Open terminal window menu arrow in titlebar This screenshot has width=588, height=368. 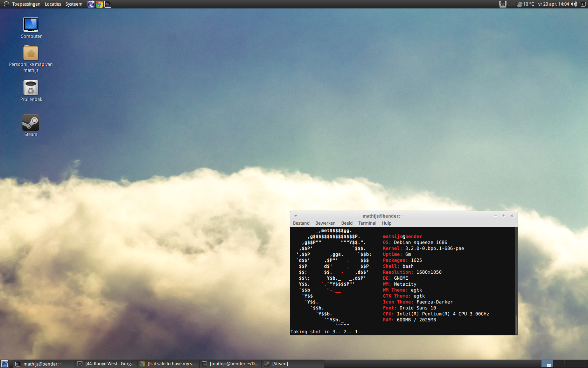296,216
